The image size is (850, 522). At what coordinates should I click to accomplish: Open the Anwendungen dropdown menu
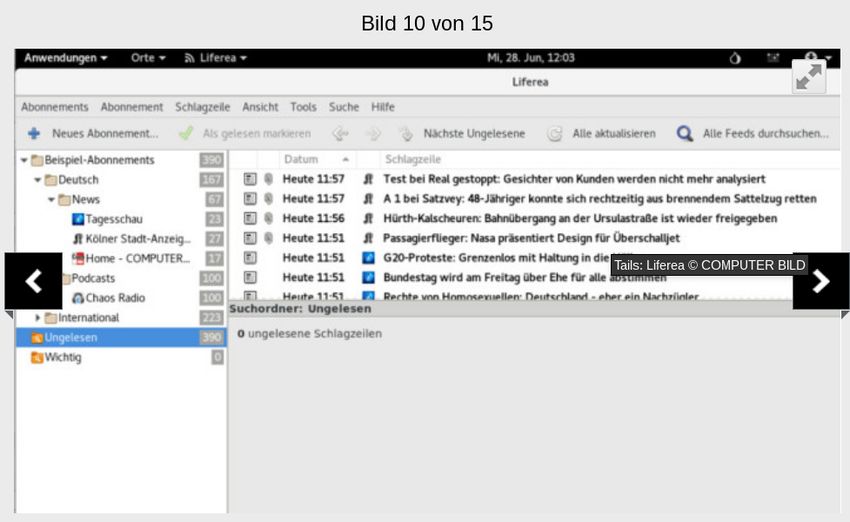(x=66, y=58)
